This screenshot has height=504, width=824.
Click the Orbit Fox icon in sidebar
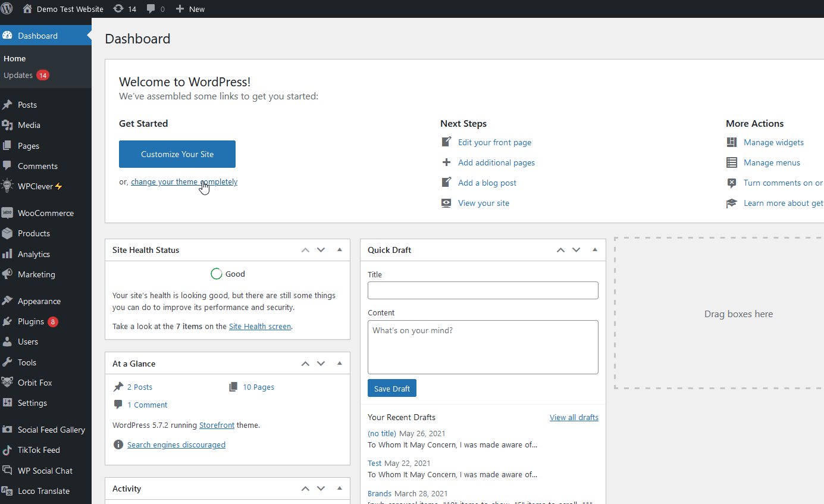click(x=7, y=383)
